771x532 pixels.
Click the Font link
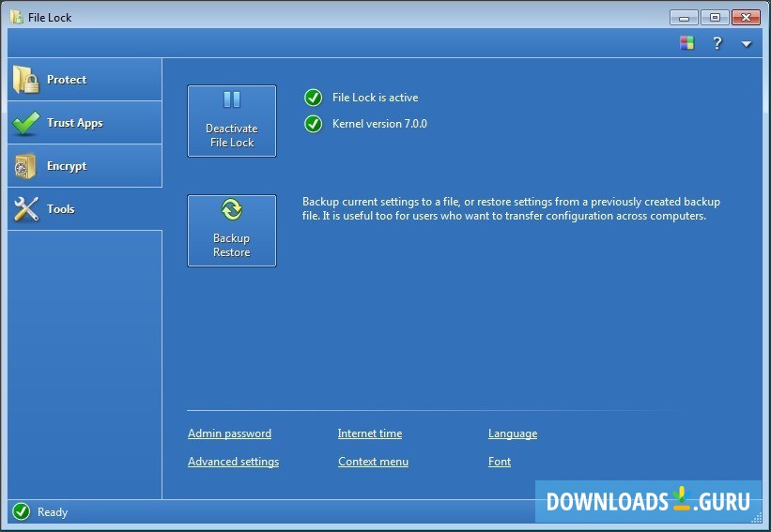500,462
